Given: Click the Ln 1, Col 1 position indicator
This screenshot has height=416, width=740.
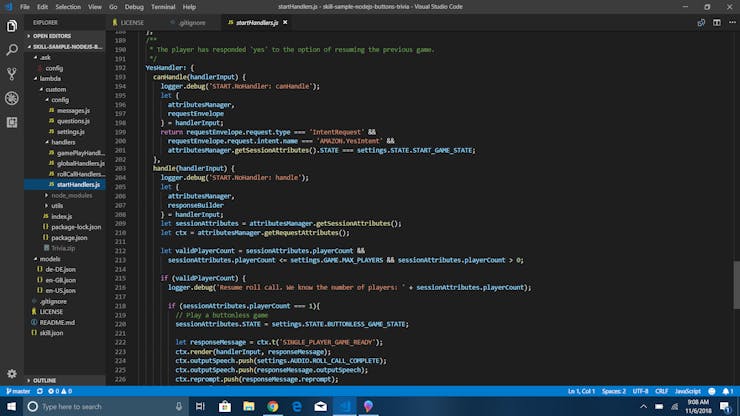Looking at the screenshot, I should coord(581,391).
